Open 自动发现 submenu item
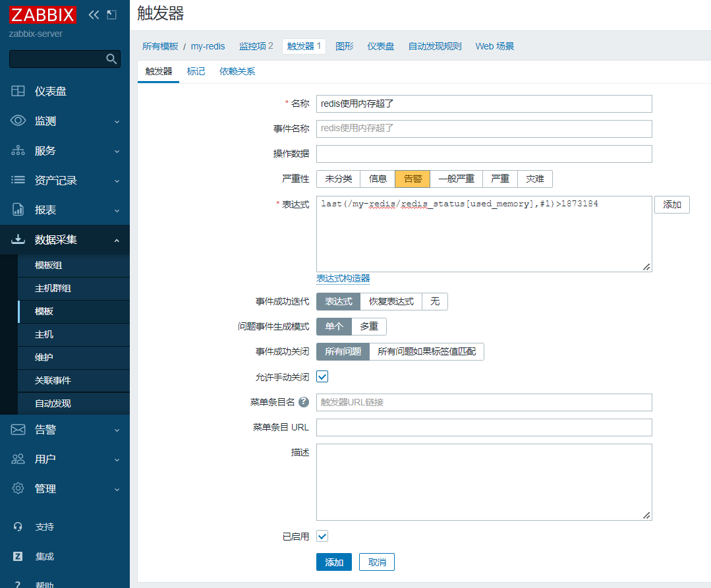This screenshot has width=711, height=588. click(x=73, y=403)
